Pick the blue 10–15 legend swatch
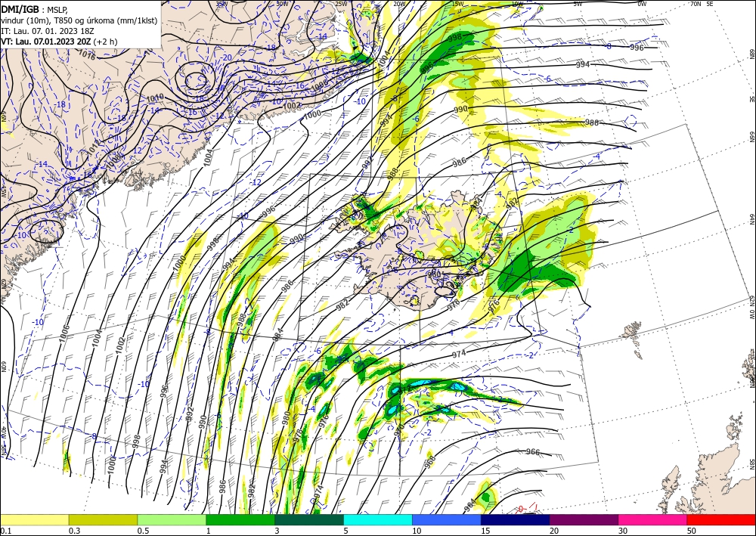 tap(447, 519)
